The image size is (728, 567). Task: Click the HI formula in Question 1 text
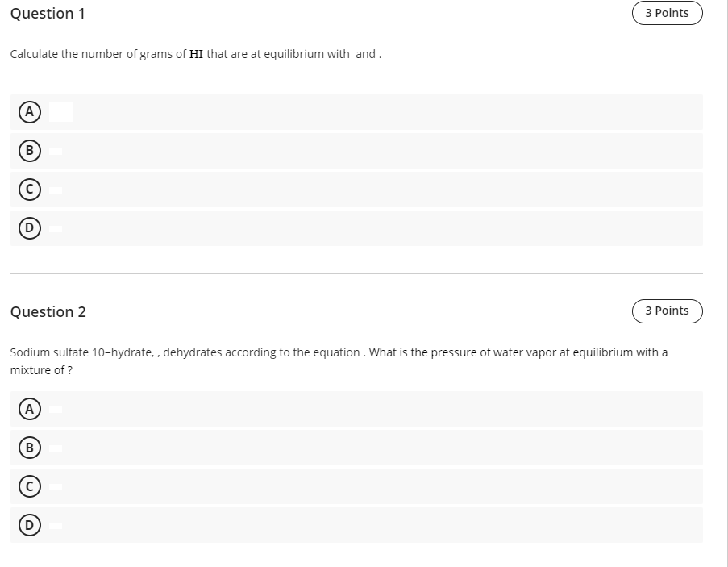(x=196, y=54)
